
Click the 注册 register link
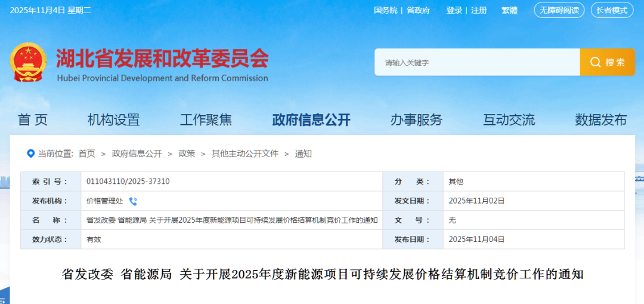point(479,10)
